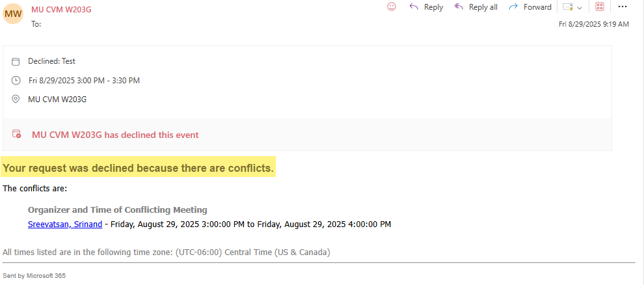Click the meeting time Fri 8/29/2025 text
Viewport: 644px width, 285px height.
coord(84,81)
